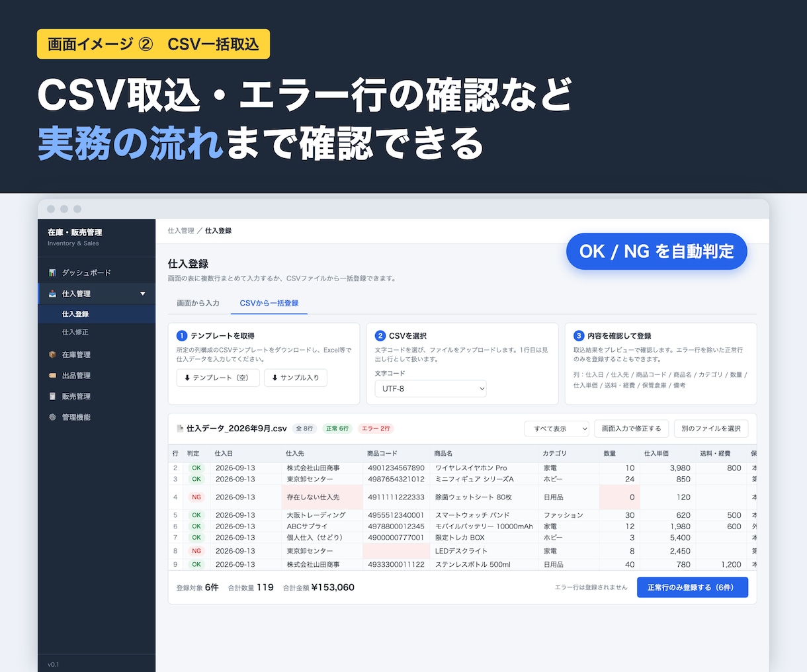Click the 合計金額 ¥153,060 total
This screenshot has height=672, width=807.
tap(319, 587)
